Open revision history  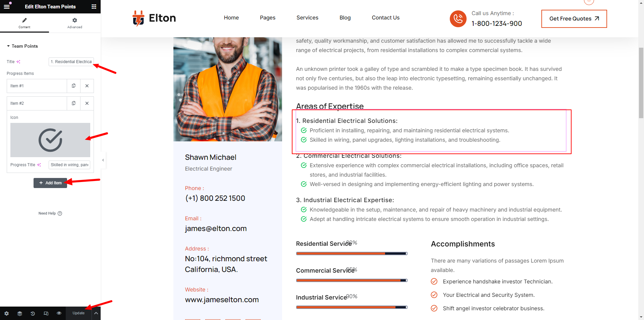click(x=33, y=313)
